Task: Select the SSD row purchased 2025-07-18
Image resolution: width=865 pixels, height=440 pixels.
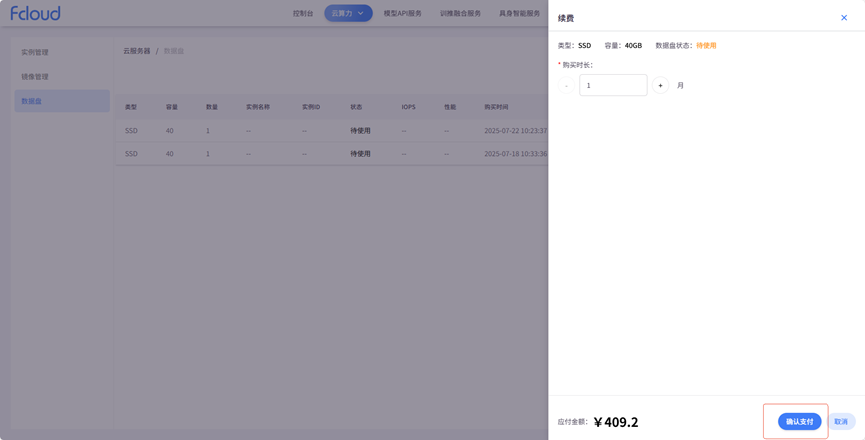Action: (x=330, y=154)
